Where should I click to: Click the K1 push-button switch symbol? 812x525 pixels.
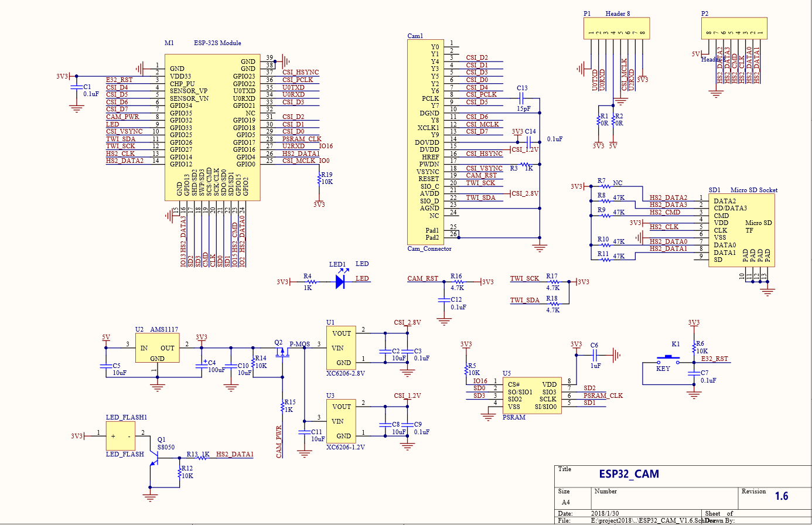668,359
